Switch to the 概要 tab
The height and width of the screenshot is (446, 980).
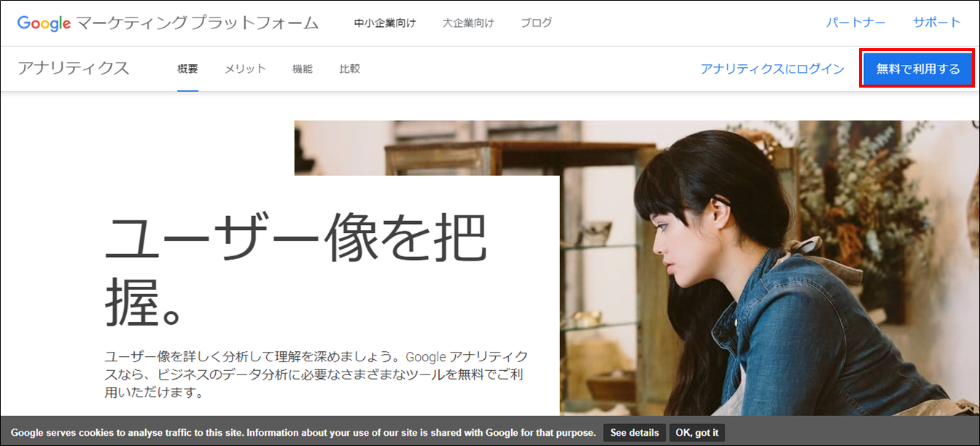[x=187, y=69]
